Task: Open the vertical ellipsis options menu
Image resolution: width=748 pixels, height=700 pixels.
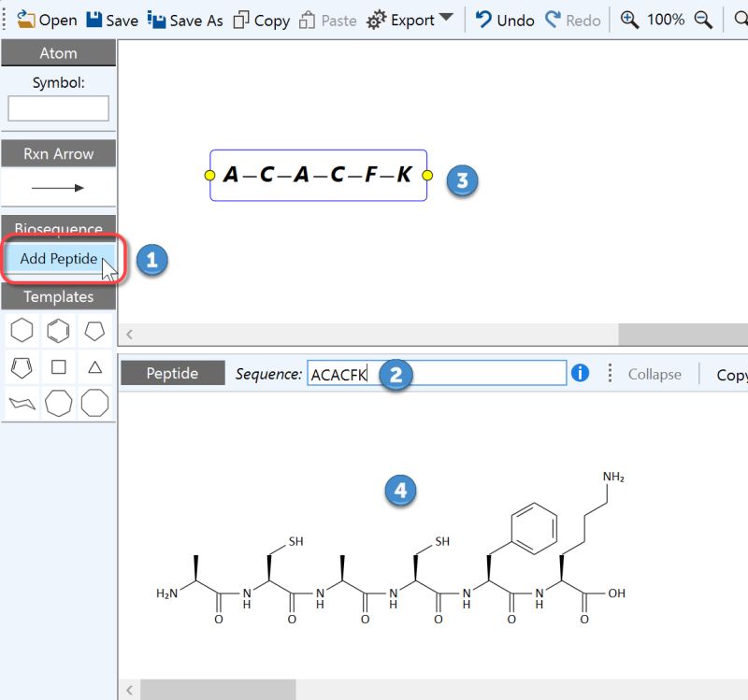Action: [609, 373]
